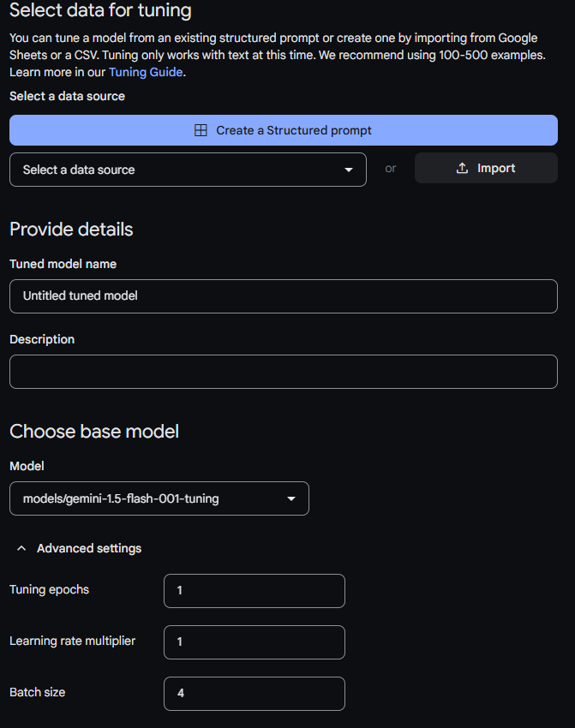Screen dimensions: 575x728
Task: Click into the empty Description field
Action: (x=283, y=372)
